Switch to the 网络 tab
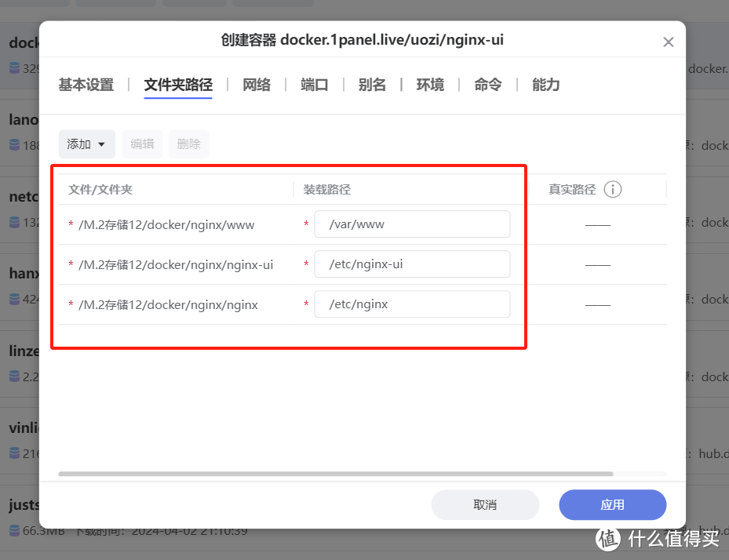This screenshot has height=560, width=729. tap(256, 85)
